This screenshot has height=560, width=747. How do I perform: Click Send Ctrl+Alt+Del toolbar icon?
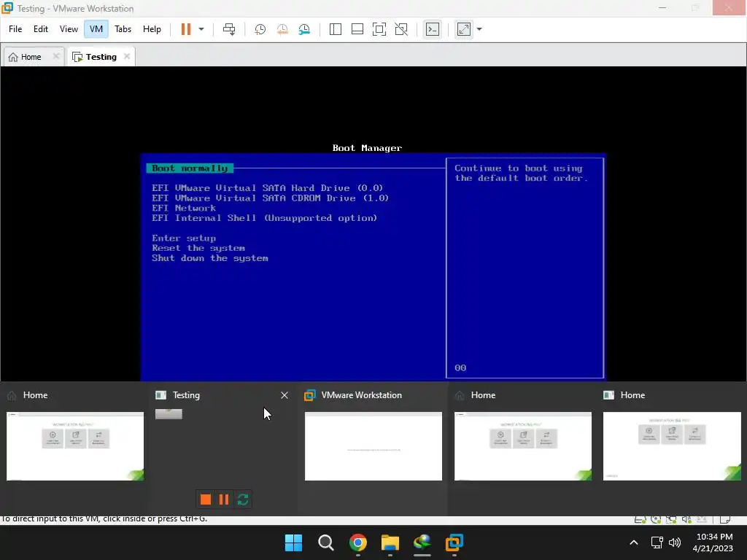coord(229,29)
